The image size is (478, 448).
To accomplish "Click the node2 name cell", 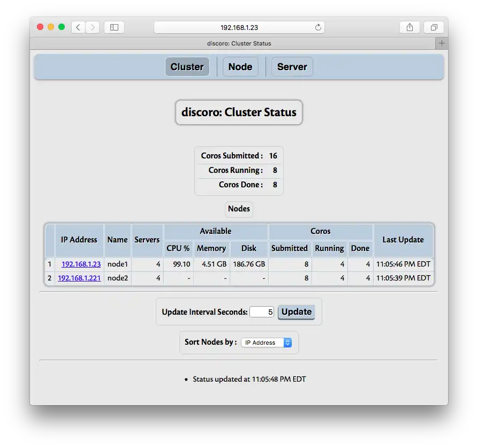I will [x=117, y=278].
